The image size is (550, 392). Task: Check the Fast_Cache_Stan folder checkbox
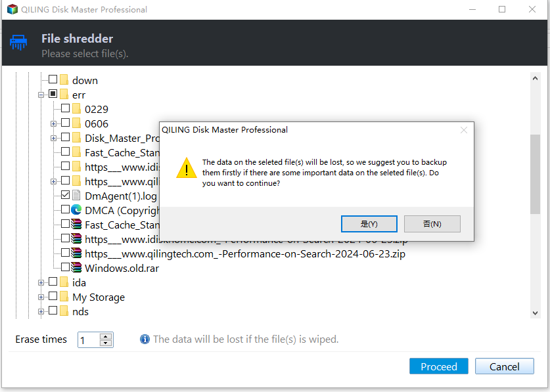(66, 152)
